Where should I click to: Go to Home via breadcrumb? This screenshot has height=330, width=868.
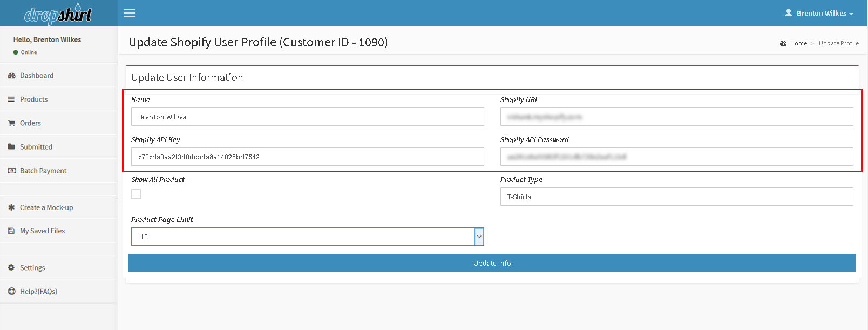[x=798, y=43]
